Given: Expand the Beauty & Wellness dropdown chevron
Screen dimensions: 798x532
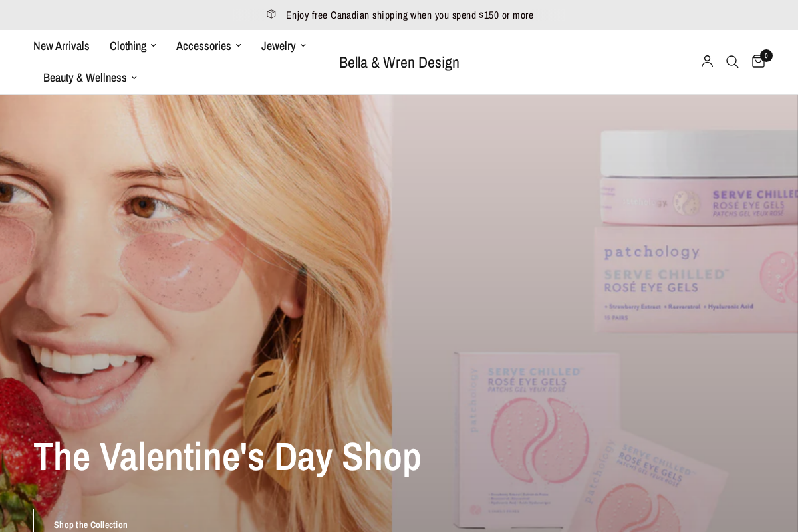Looking at the screenshot, I should point(134,78).
